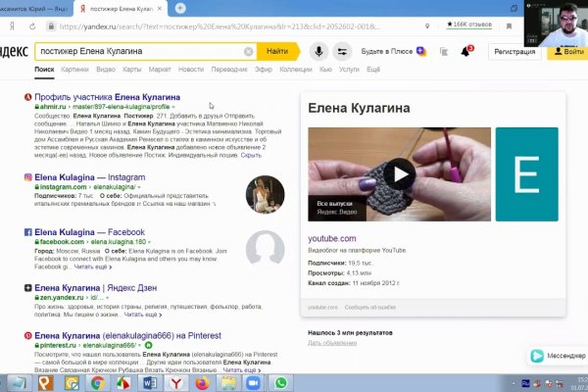Open the 'Профиль участника Елена Кулагина' result

(x=107, y=98)
